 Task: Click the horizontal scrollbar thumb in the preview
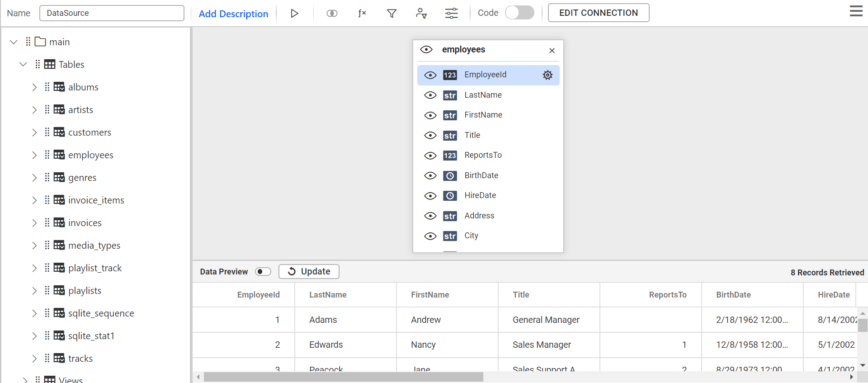pyautogui.click(x=344, y=377)
